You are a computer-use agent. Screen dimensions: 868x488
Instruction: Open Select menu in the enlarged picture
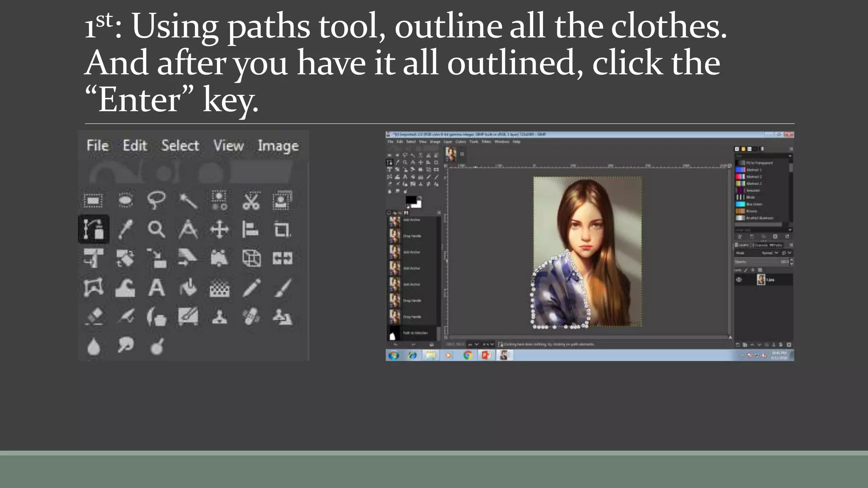[x=180, y=145]
